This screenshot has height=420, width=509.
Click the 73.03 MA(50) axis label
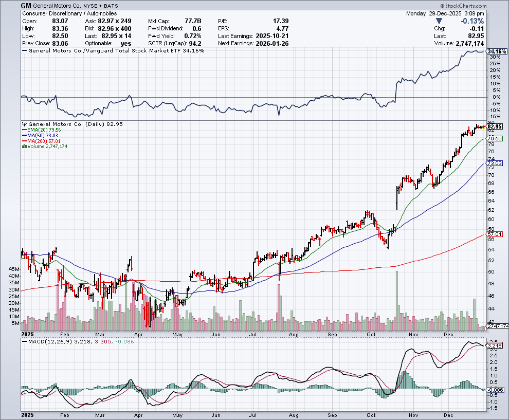495,163
